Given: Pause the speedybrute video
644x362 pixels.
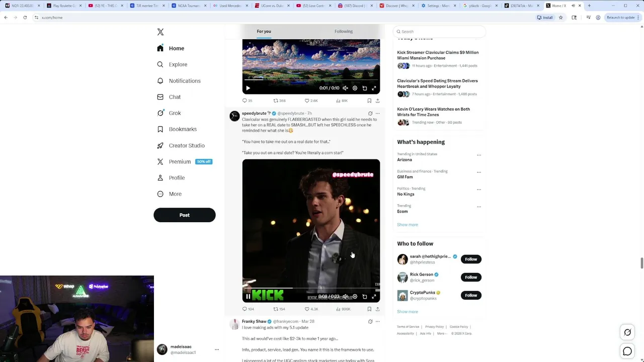Looking at the screenshot, I should point(248,297).
